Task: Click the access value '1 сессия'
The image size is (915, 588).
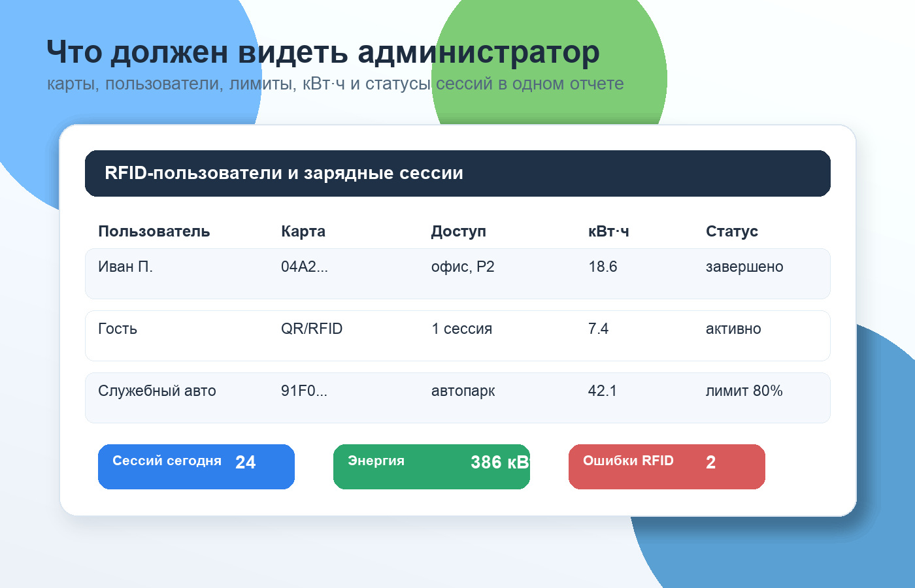Action: click(x=462, y=329)
